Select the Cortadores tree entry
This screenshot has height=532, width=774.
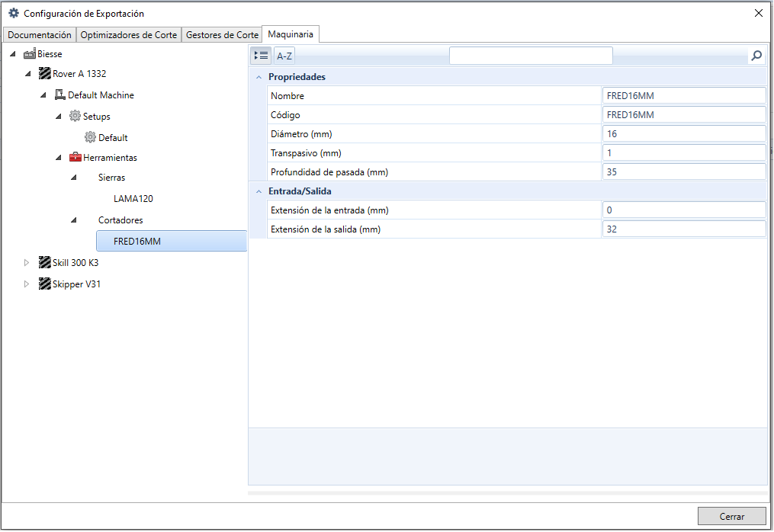[120, 220]
